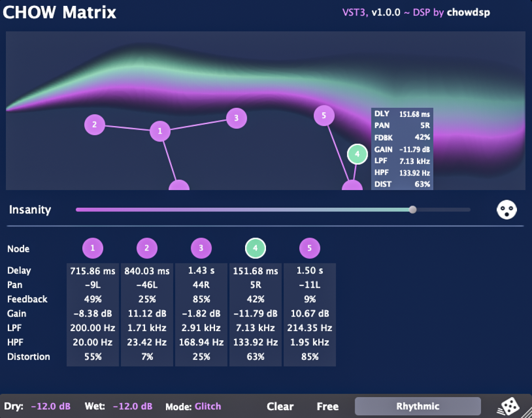Click green node 4 circle in the Node table row

point(256,248)
